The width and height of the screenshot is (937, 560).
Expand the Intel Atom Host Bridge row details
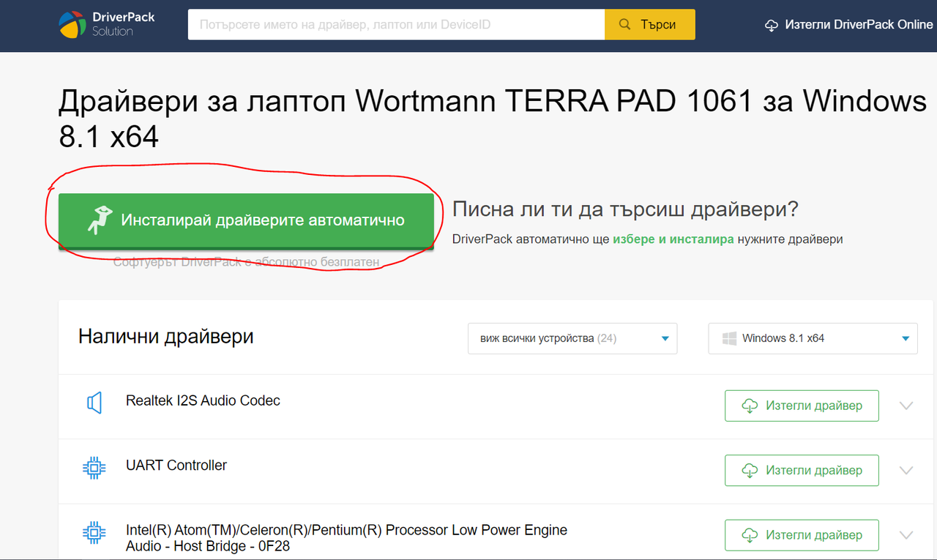point(906,535)
